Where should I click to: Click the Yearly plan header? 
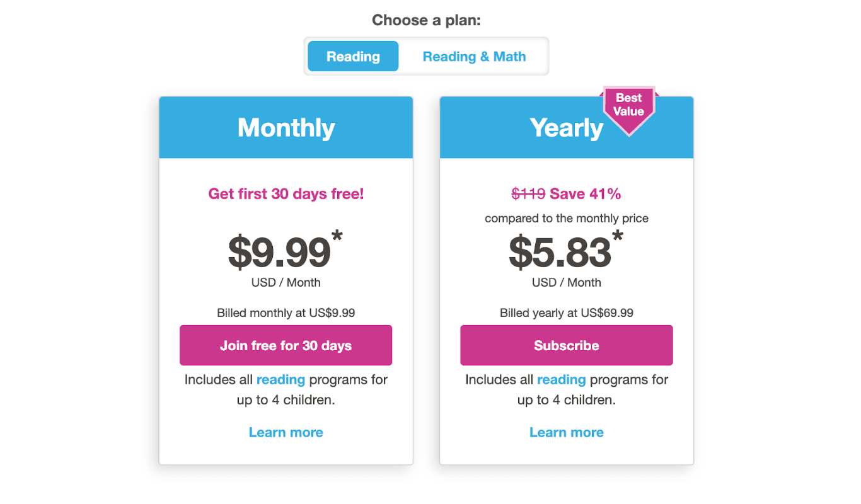coord(567,127)
